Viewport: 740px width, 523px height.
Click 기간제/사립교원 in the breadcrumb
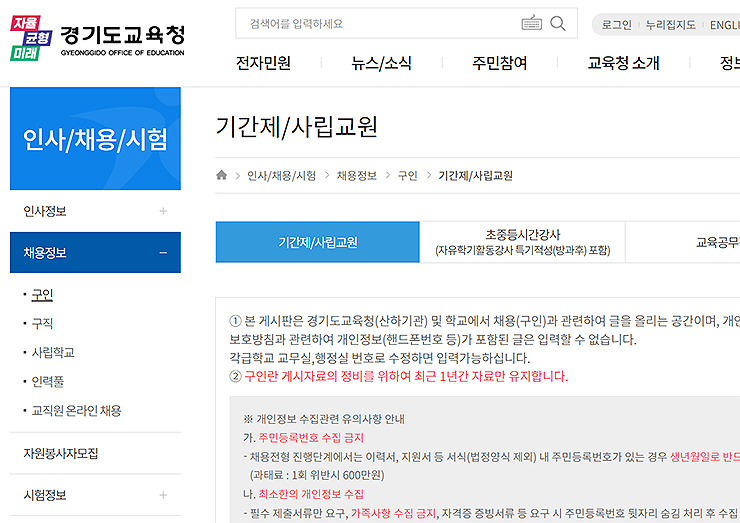[x=475, y=176]
